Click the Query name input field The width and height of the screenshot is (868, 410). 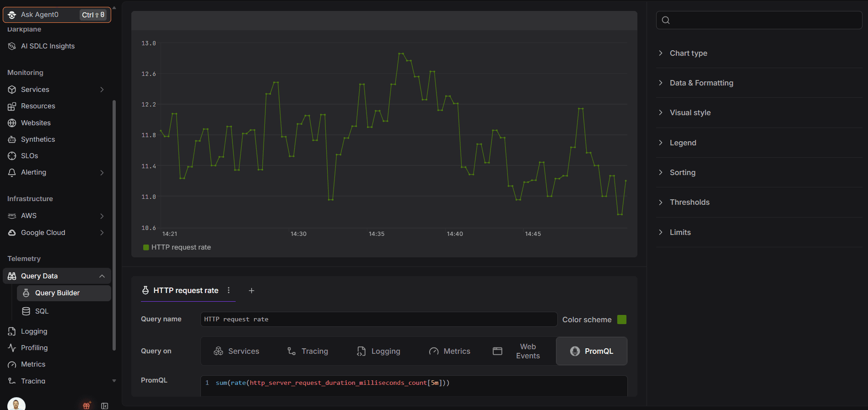(x=379, y=319)
